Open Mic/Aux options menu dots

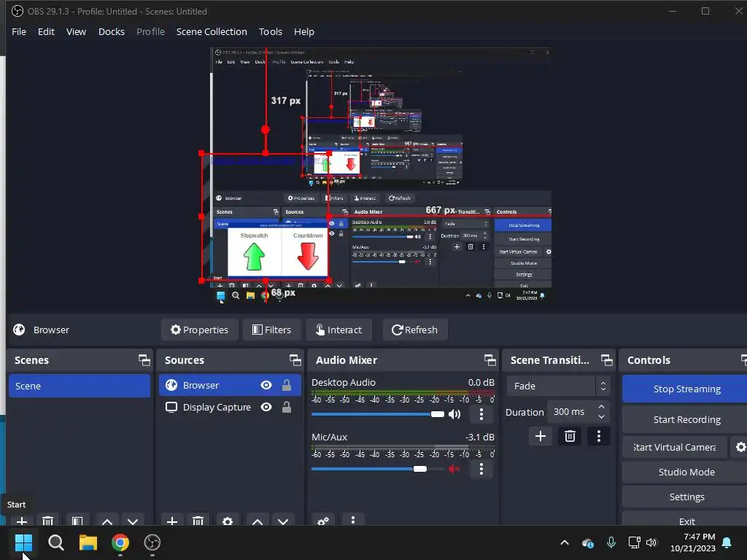(481, 469)
